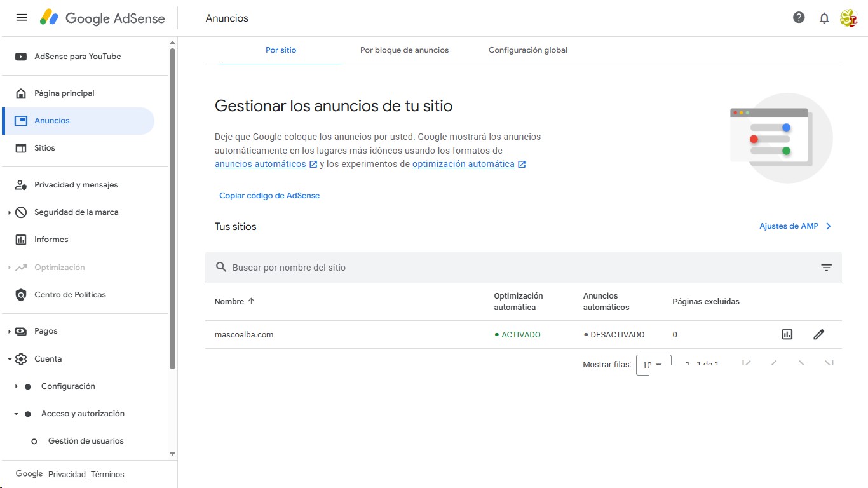Click the sort arrow next to Nombre
Screen dimensions: 868x488
pos(251,301)
